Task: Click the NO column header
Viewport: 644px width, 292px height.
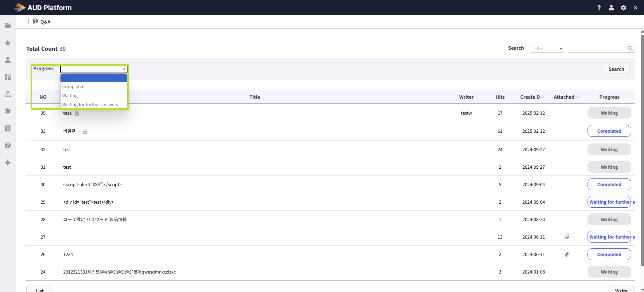Action: 43,97
